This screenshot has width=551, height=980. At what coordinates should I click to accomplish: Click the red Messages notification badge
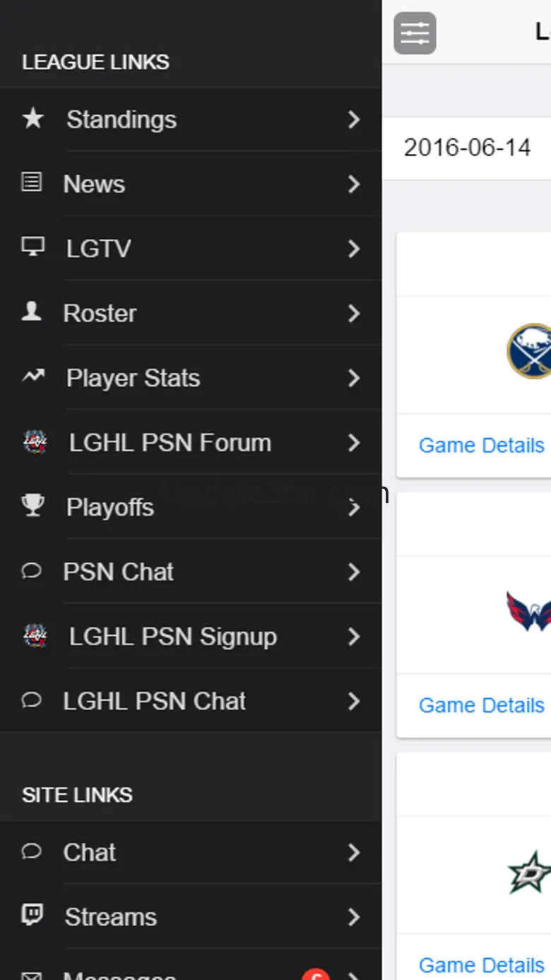point(316,975)
